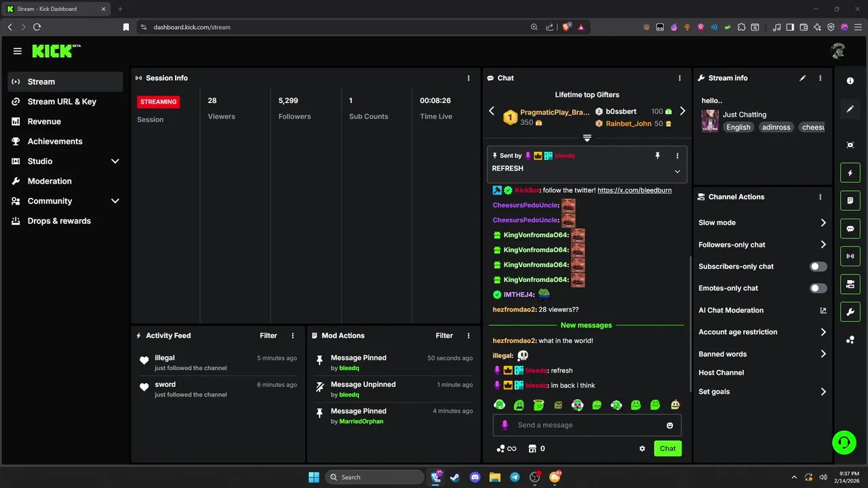The height and width of the screenshot is (488, 868).
Task: Expand the Community sidebar section
Action: click(115, 201)
